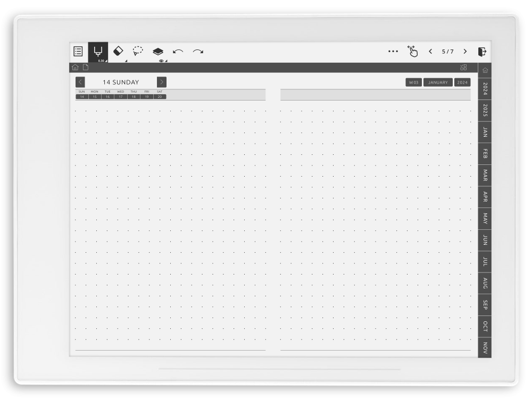Go to next notebook page arrow
This screenshot has height=399, width=532.
coord(465,52)
